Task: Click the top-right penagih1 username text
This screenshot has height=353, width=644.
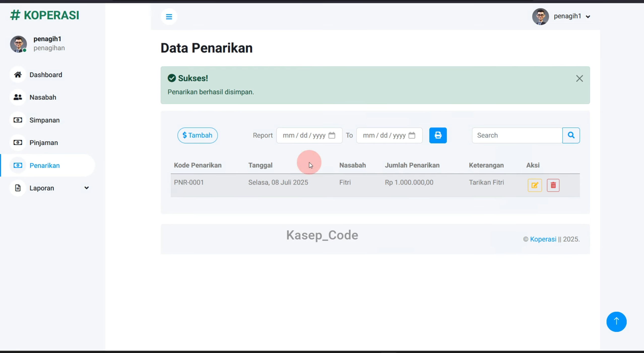Action: [567, 16]
